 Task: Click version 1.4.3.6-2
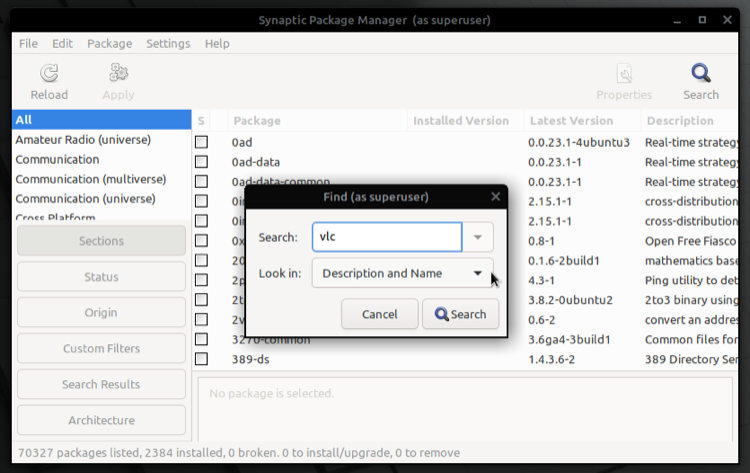[x=551, y=359]
